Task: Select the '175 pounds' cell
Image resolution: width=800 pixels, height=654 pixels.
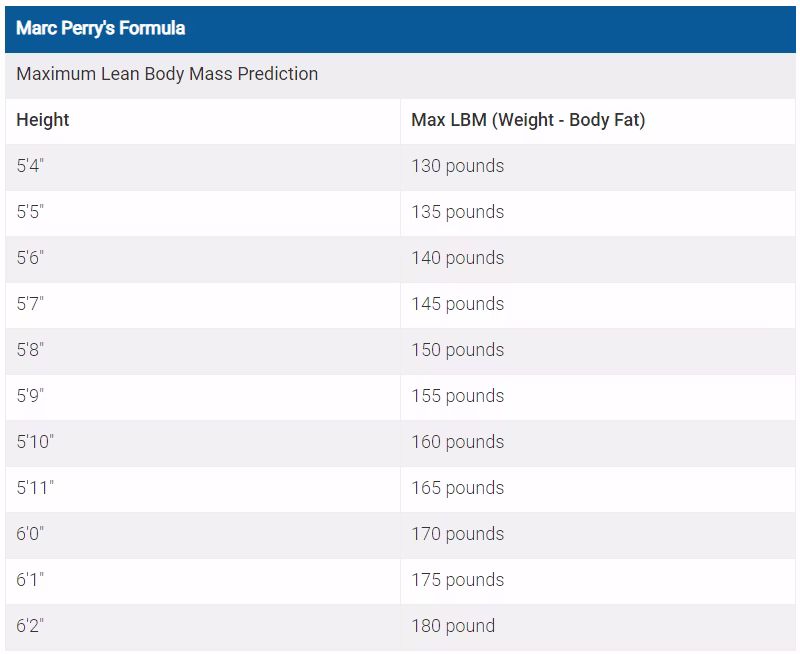Action: (x=598, y=581)
